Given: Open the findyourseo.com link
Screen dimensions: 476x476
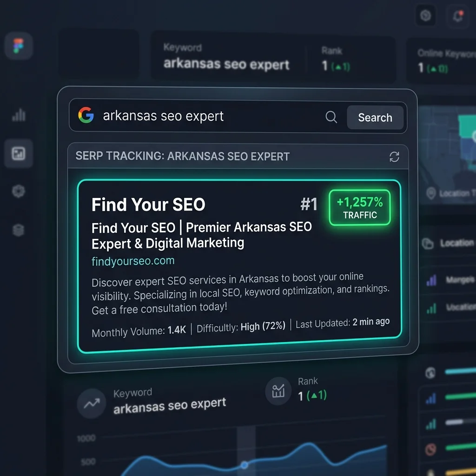Looking at the screenshot, I should click(133, 261).
